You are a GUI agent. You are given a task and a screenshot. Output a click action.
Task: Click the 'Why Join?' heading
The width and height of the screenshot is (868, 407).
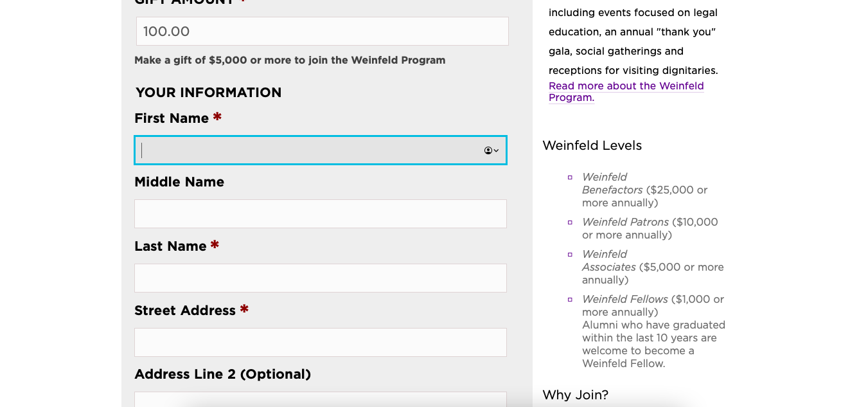tap(575, 395)
